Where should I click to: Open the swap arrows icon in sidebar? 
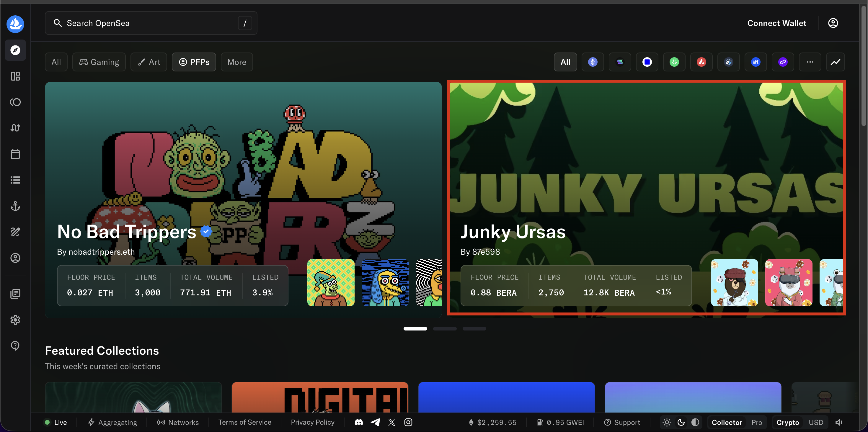pyautogui.click(x=15, y=128)
